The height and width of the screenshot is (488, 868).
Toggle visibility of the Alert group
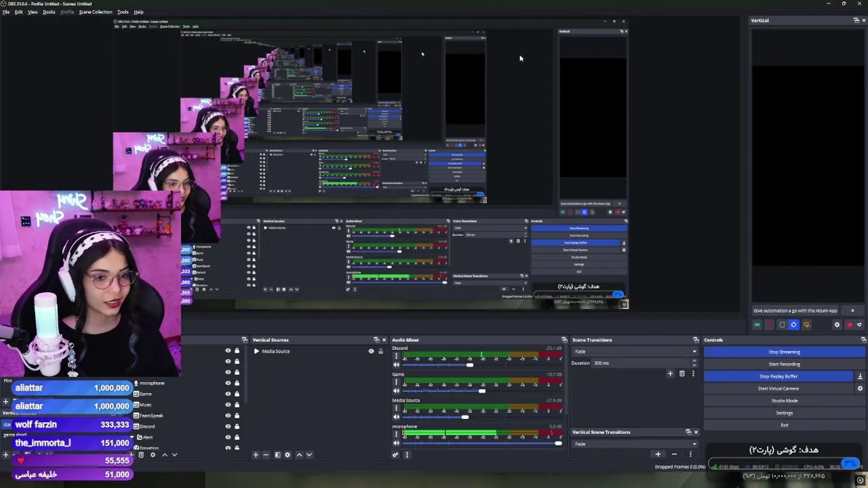click(228, 437)
